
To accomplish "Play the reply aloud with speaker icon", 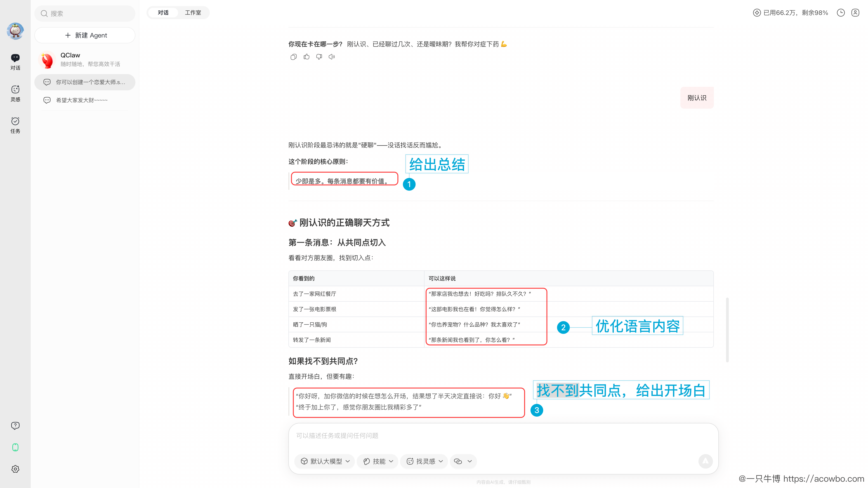I will 332,57.
